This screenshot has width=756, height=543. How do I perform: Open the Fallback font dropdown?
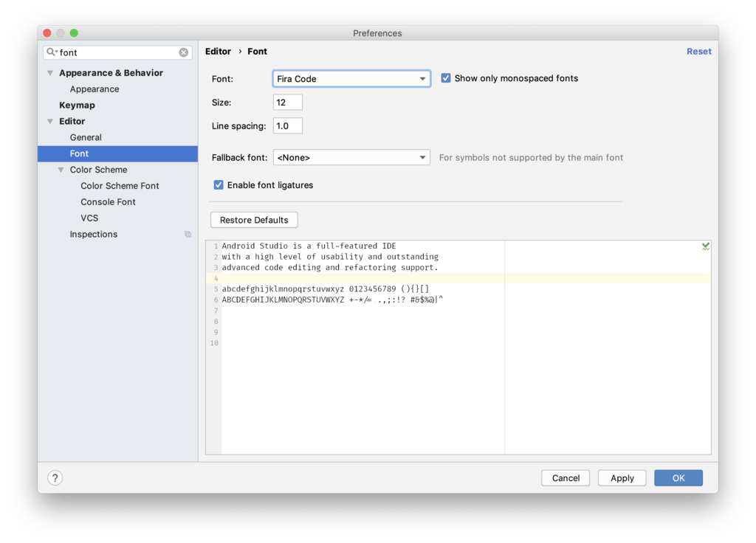351,157
